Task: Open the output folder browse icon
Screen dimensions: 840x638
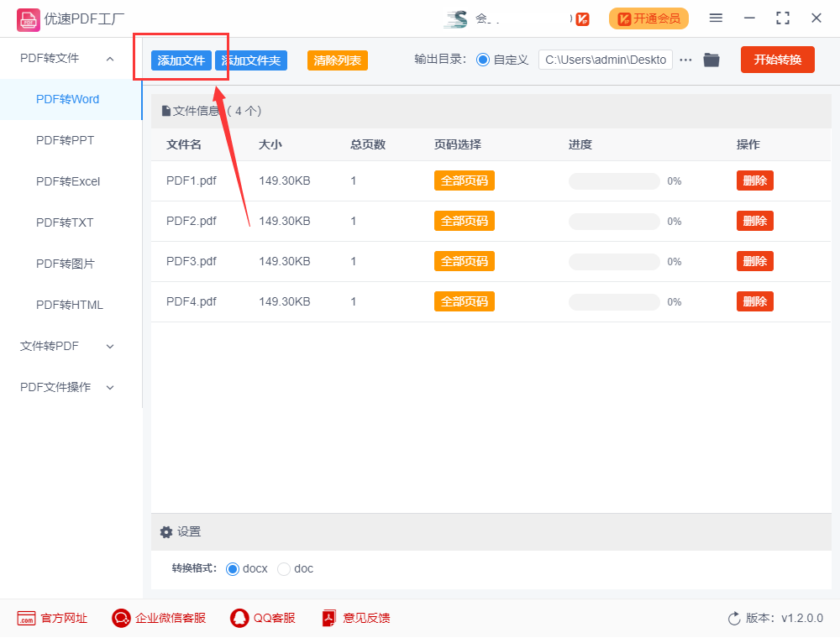Action: pos(711,60)
